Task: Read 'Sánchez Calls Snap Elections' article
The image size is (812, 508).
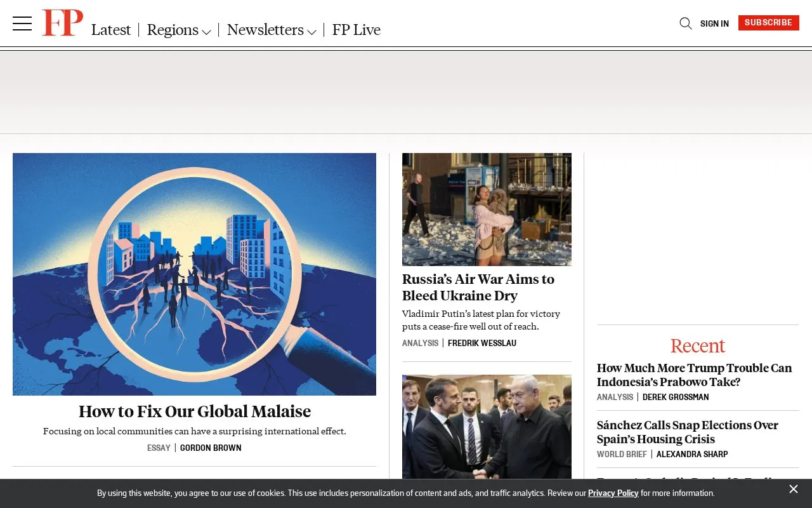Action: coord(688,432)
